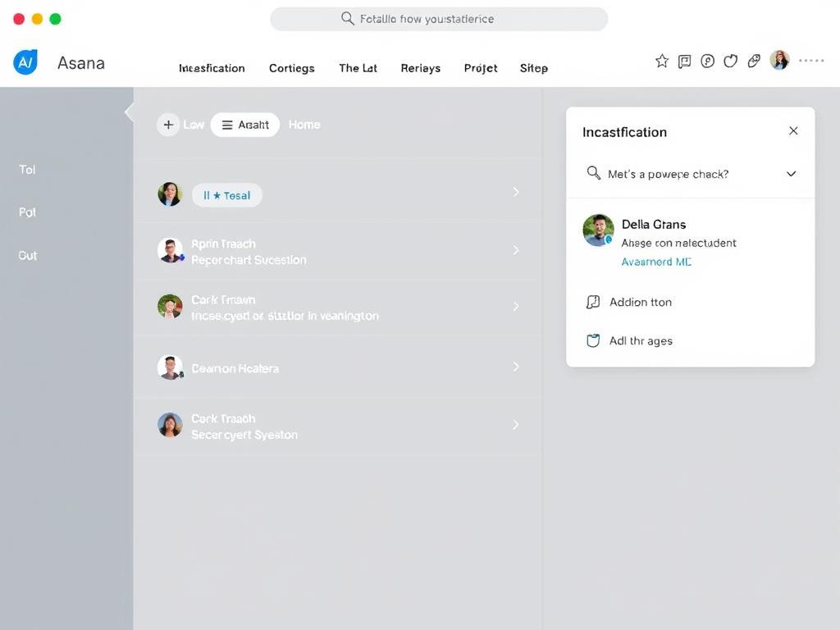
Task: Open the more options dots in header
Action: [x=811, y=61]
